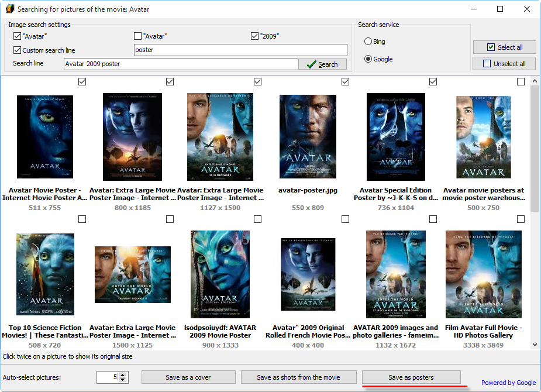Click Save as a cover button
This screenshot has height=392, width=541.
(x=188, y=377)
